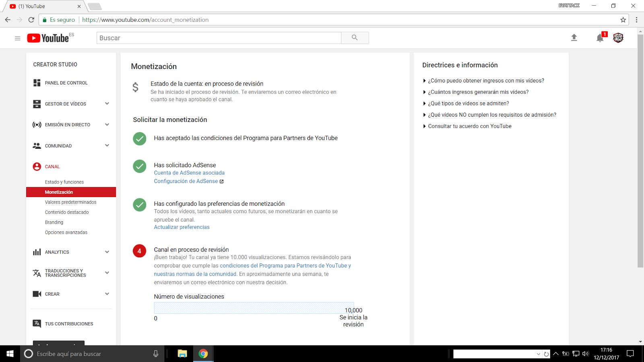Screen dimensions: 644x362
Task: Click the Windows taskbar search box
Action: [x=92, y=354]
